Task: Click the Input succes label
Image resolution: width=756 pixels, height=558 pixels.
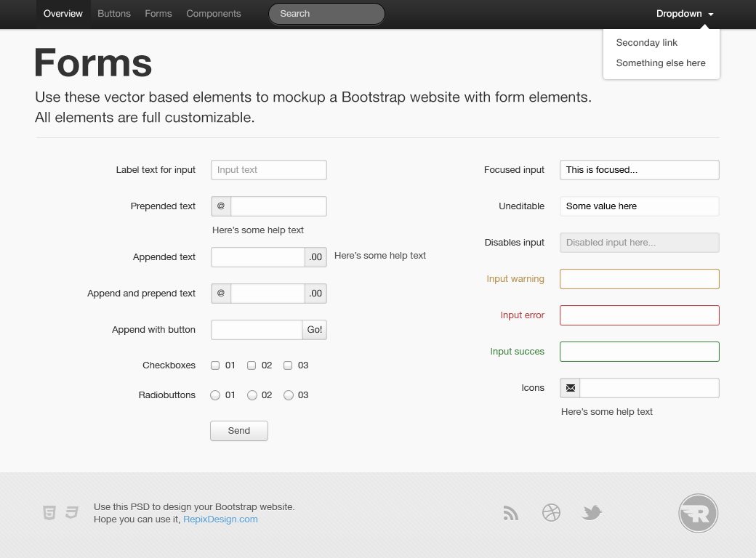Action: tap(518, 352)
